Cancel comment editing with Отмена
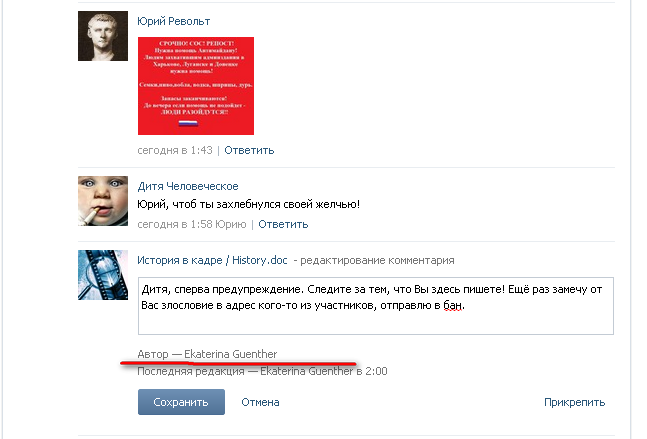This screenshot has width=647, height=439. coord(260,402)
